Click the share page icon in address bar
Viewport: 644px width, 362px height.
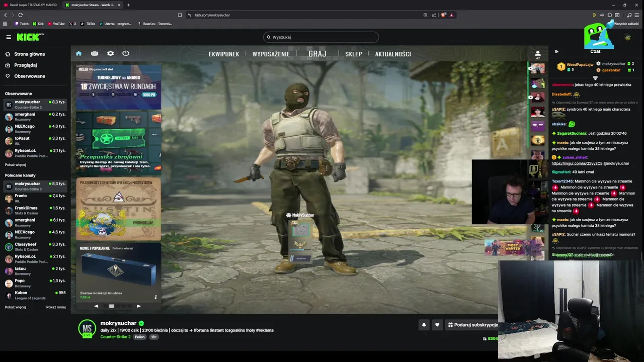click(x=434, y=15)
